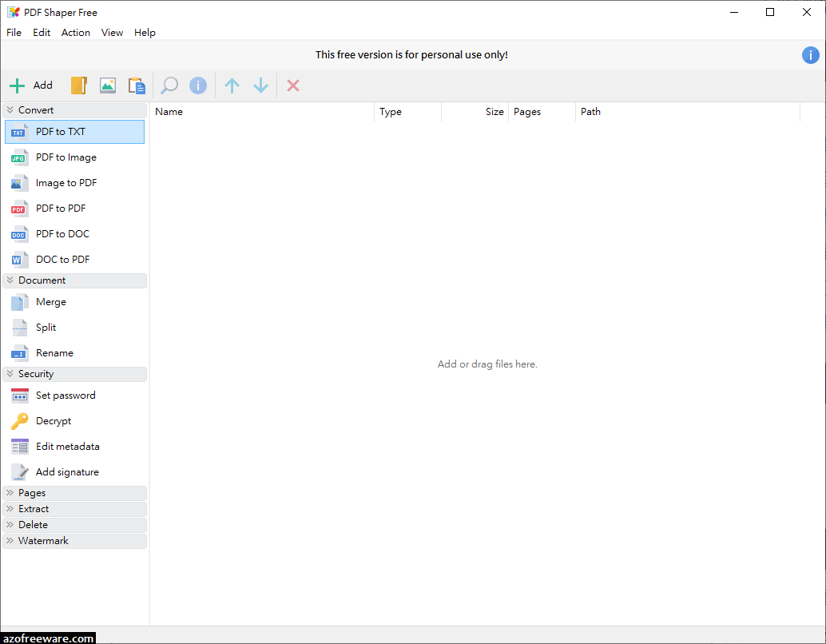This screenshot has height=644, width=826.
Task: Open the Add signature tool
Action: (x=75, y=472)
